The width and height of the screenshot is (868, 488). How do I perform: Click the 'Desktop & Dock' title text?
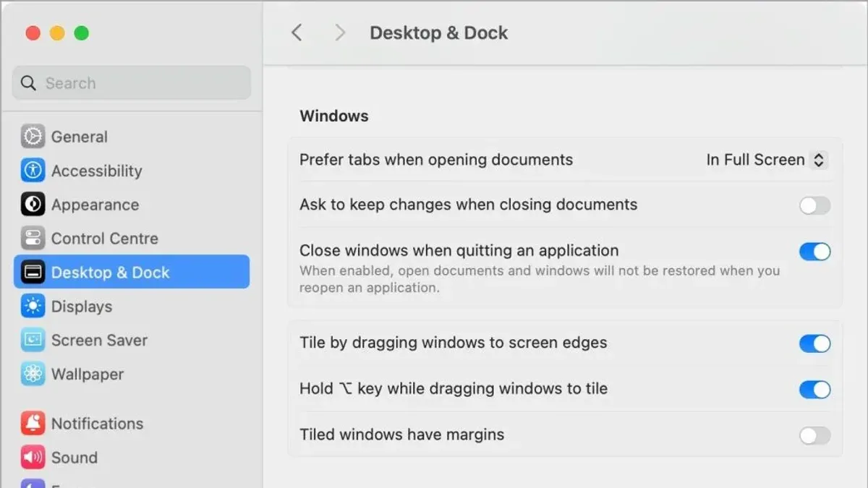tap(438, 33)
